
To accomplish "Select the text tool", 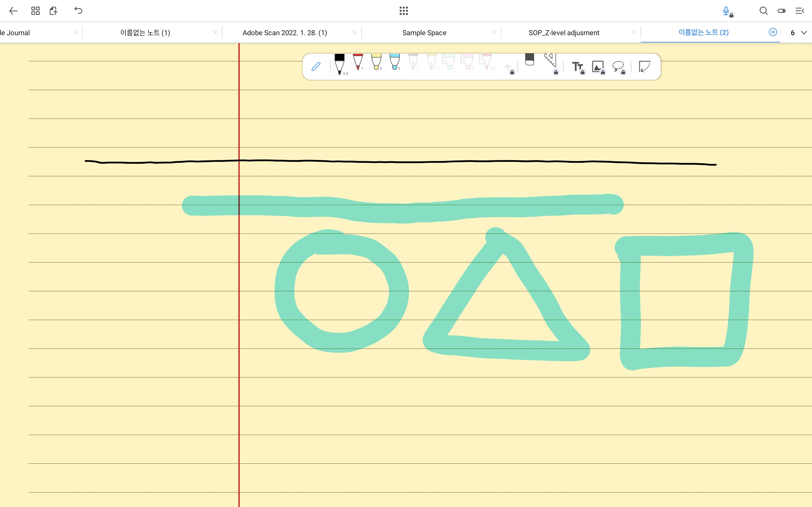I will tap(577, 67).
